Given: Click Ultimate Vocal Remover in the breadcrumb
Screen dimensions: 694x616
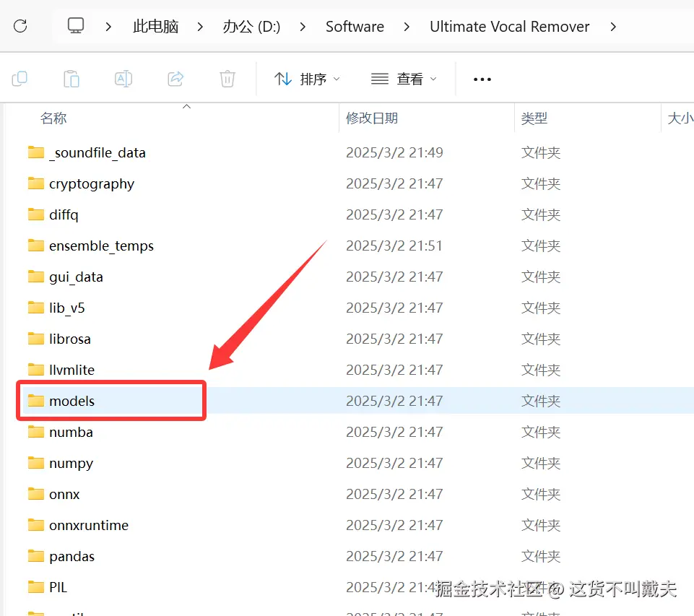Looking at the screenshot, I should click(509, 27).
